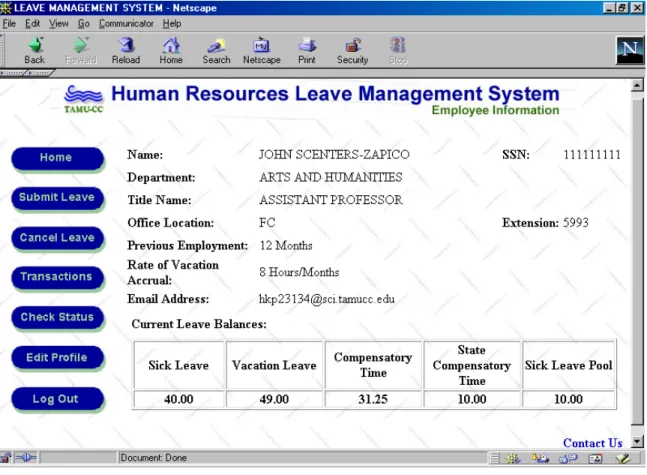
Task: Open Security info from toolbar
Action: point(352,51)
